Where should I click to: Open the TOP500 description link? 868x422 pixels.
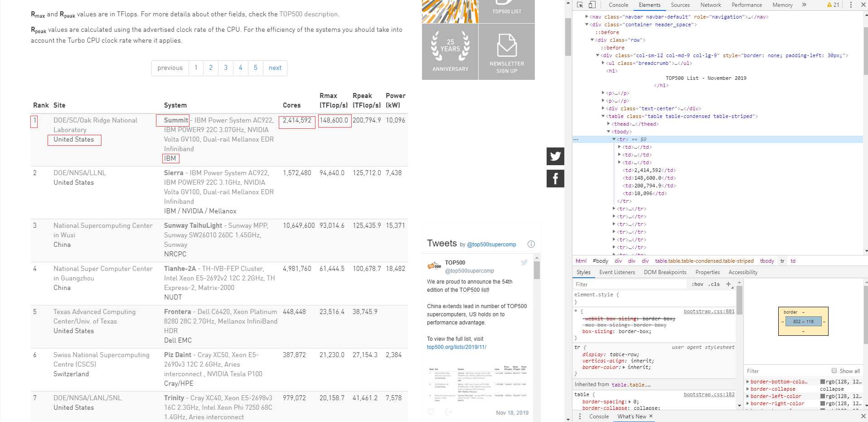point(309,14)
